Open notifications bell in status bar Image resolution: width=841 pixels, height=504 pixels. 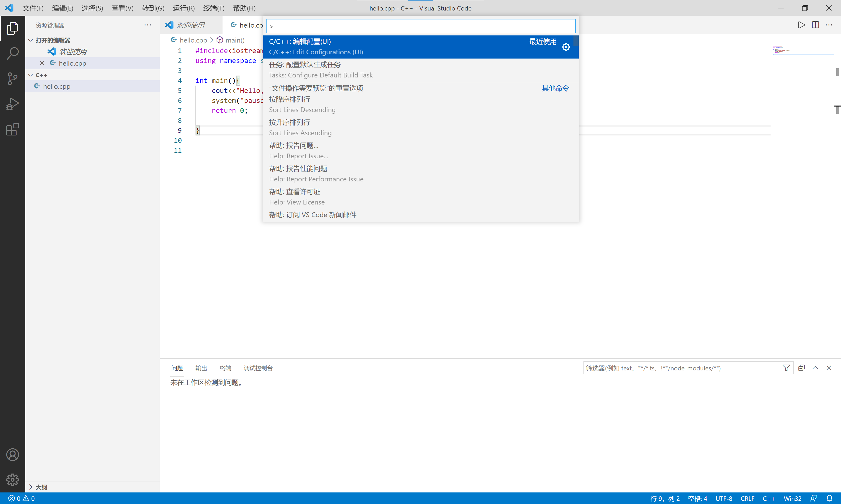pyautogui.click(x=829, y=498)
